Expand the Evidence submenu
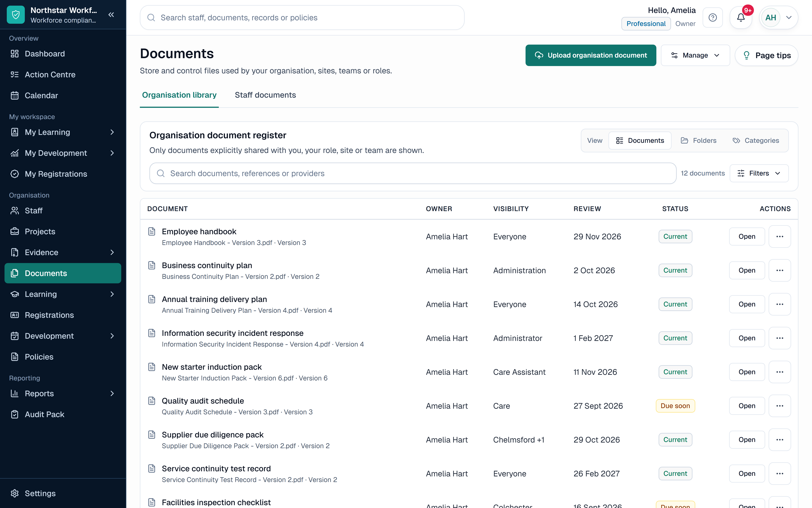 (112, 252)
